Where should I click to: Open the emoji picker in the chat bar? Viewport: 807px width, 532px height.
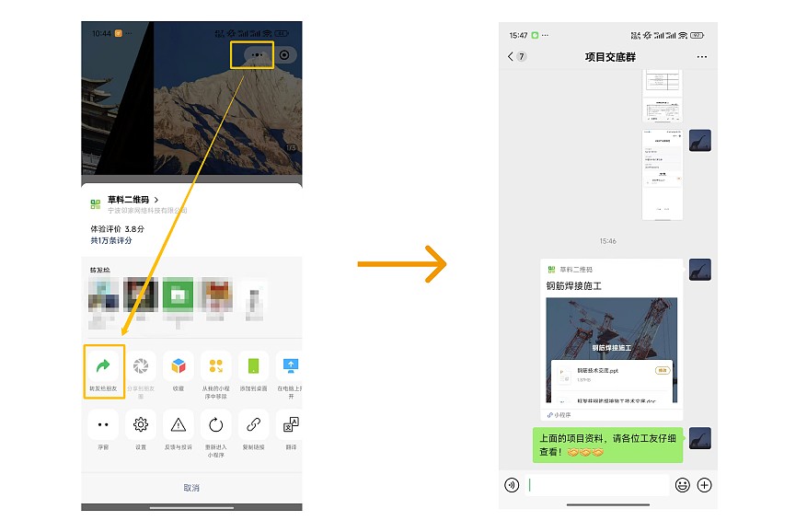683,485
